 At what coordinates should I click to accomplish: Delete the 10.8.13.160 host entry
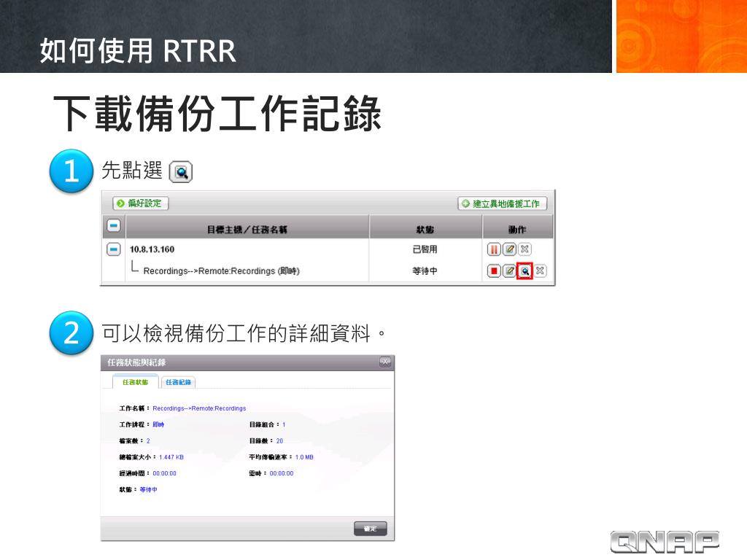525,249
